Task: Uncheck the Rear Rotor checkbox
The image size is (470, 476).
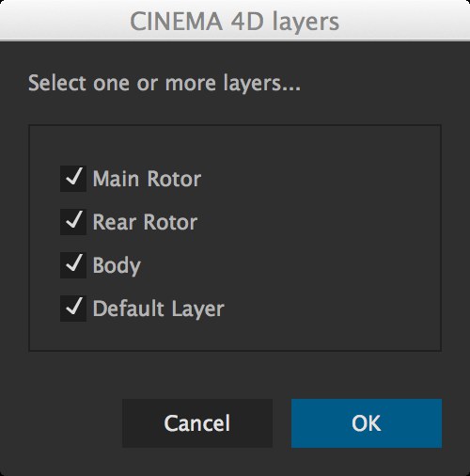Action: coord(73,222)
